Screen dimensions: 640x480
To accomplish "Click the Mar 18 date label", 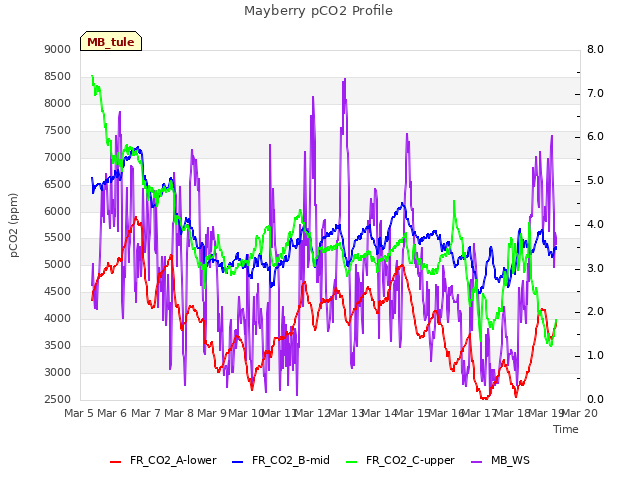I will (x=512, y=413).
